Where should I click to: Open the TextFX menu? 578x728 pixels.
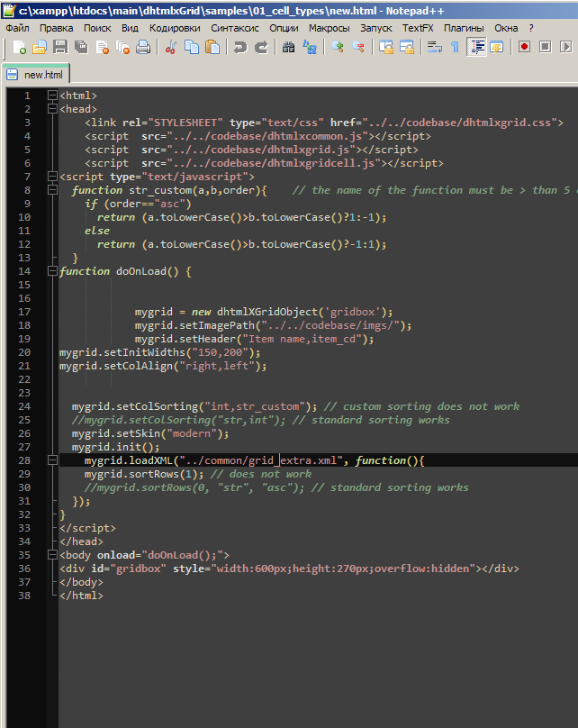coord(418,28)
